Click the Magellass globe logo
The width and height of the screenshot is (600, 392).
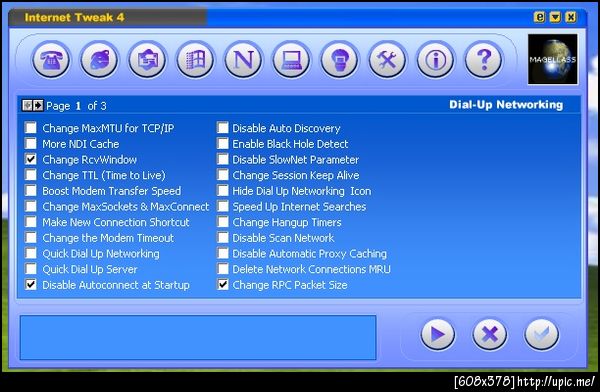click(x=553, y=59)
